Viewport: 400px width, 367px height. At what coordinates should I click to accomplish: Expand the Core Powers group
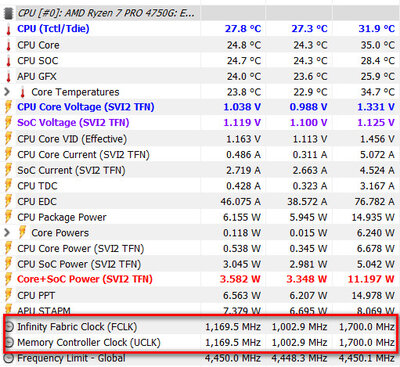coord(7,232)
